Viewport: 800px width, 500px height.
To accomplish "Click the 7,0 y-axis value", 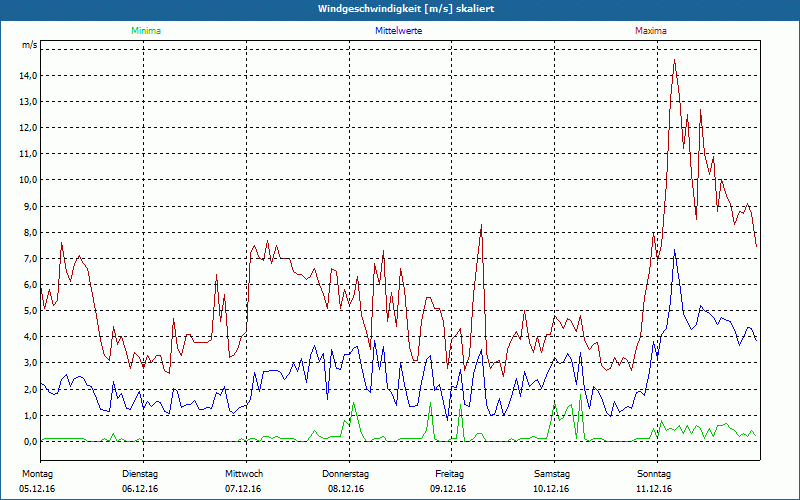I will [30, 259].
